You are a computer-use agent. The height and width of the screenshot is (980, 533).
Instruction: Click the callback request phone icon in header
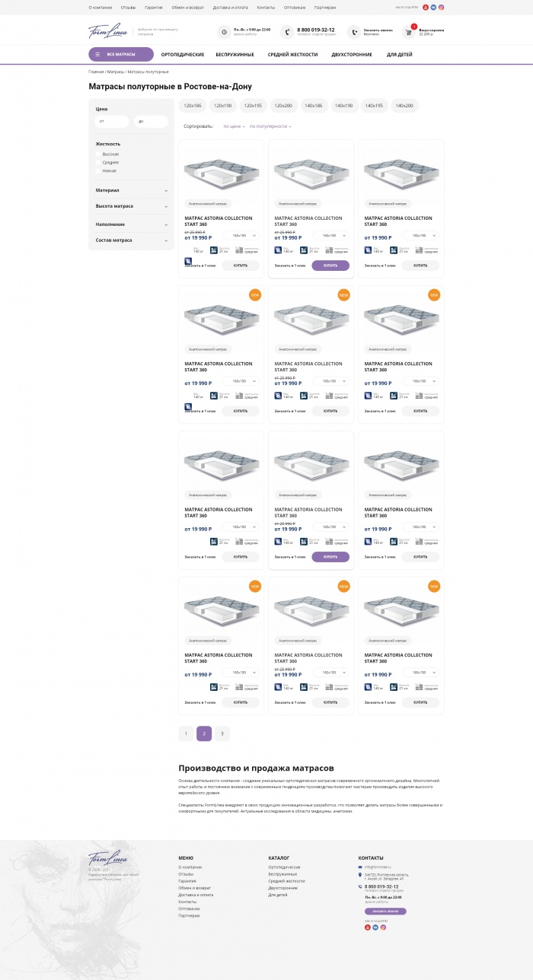(353, 32)
